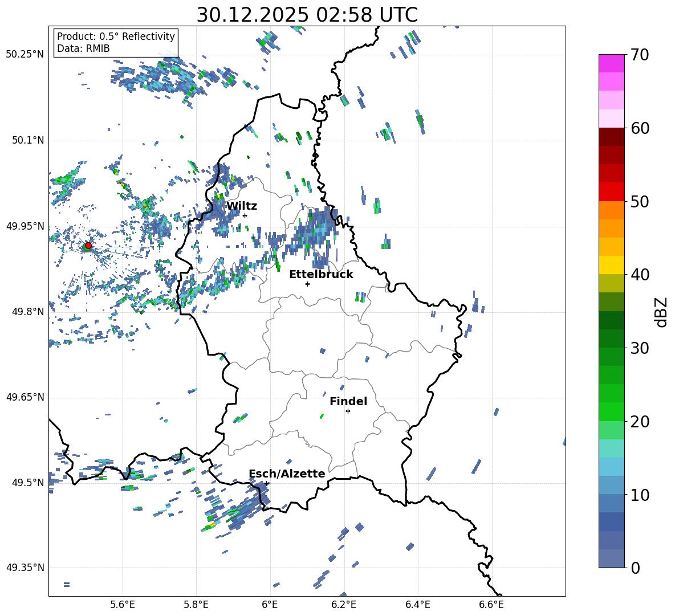Click the 49.65°N latitude label
The height and width of the screenshot is (616, 675).
click(25, 397)
